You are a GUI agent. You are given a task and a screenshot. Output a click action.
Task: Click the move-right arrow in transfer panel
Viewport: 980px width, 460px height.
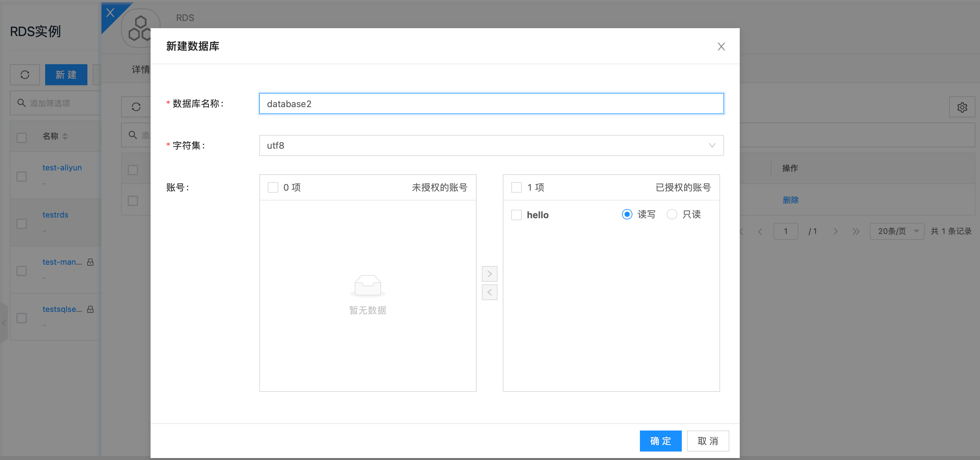489,274
